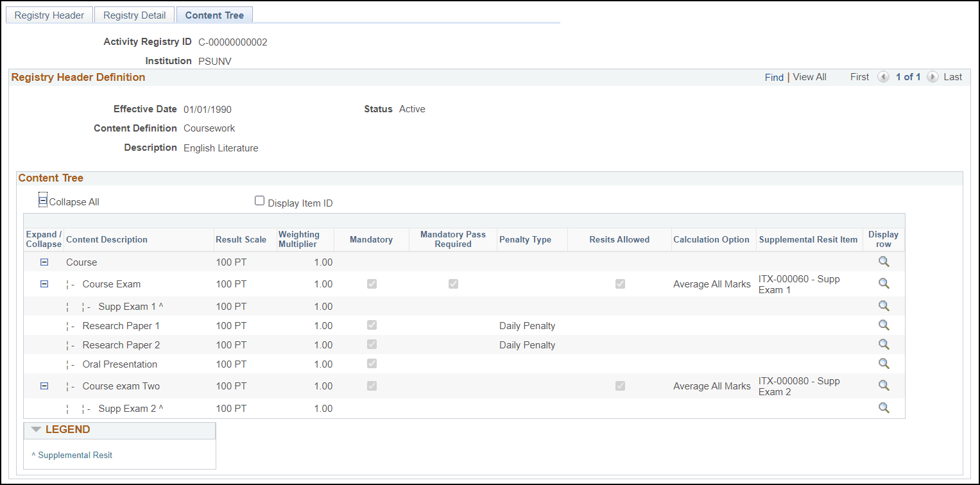The height and width of the screenshot is (485, 980).
Task: Click Mandatory checkbox for Oral Presentation
Action: tap(372, 364)
